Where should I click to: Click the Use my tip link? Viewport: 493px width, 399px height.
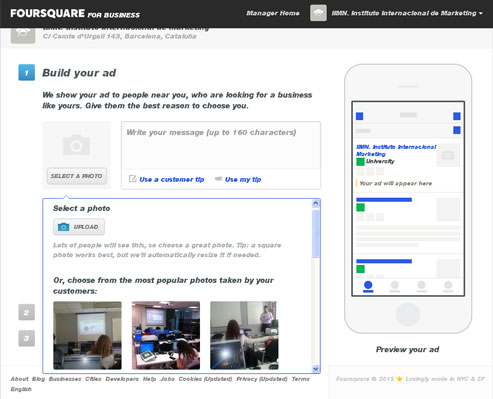243,179
